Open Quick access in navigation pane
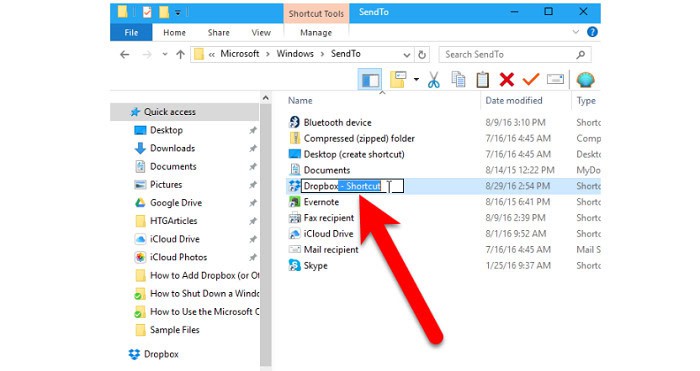Screen dimensions: 700x371 pyautogui.click(x=169, y=112)
